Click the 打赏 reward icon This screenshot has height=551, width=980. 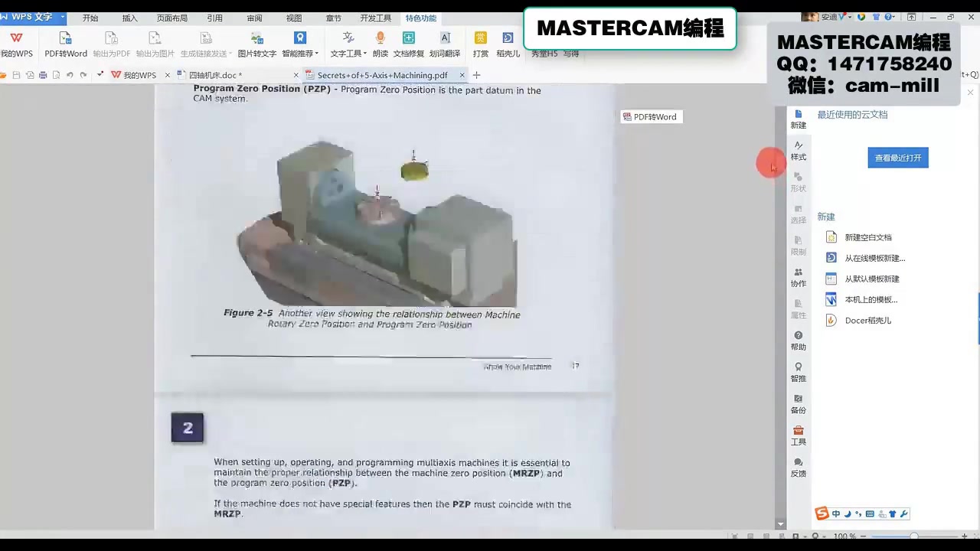(x=481, y=44)
